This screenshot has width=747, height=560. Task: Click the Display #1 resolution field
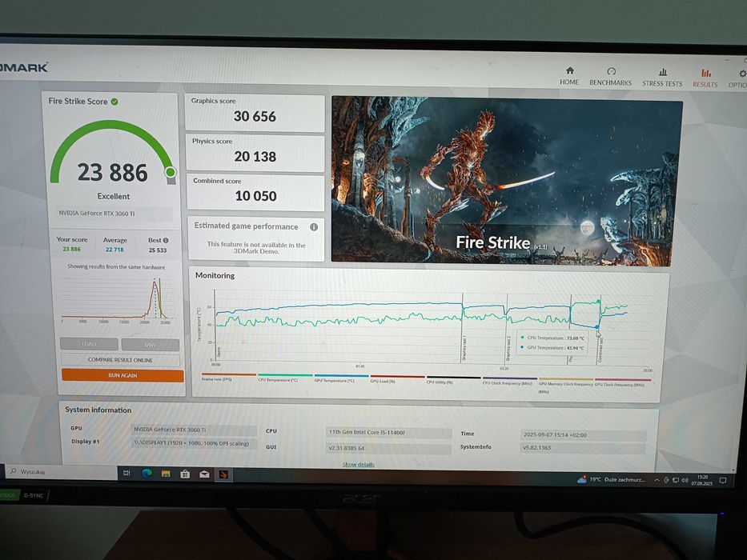click(x=194, y=443)
